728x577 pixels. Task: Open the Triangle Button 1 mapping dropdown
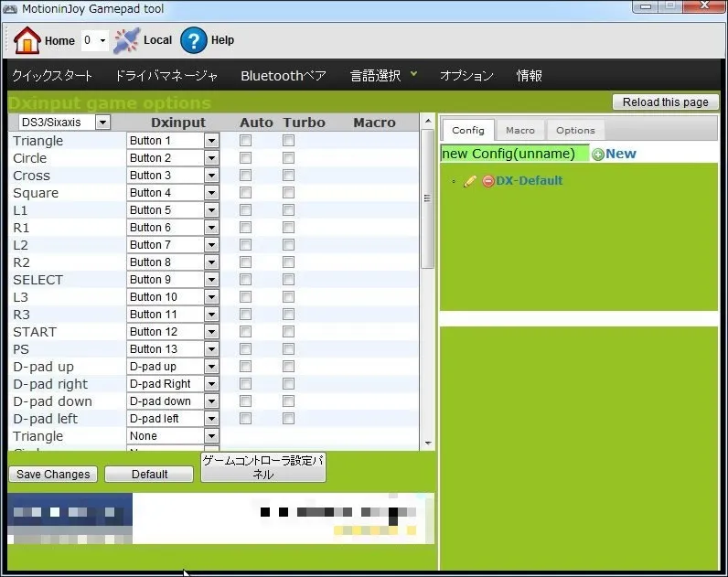click(x=173, y=141)
